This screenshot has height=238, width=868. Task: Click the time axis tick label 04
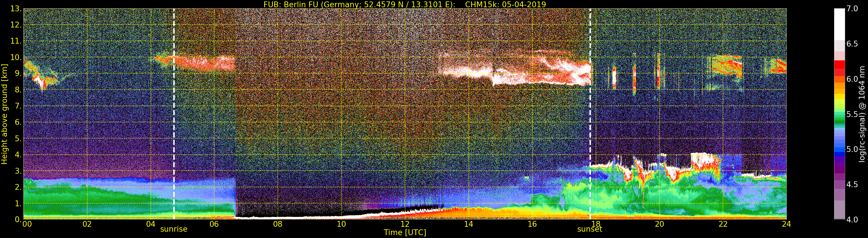(151, 224)
